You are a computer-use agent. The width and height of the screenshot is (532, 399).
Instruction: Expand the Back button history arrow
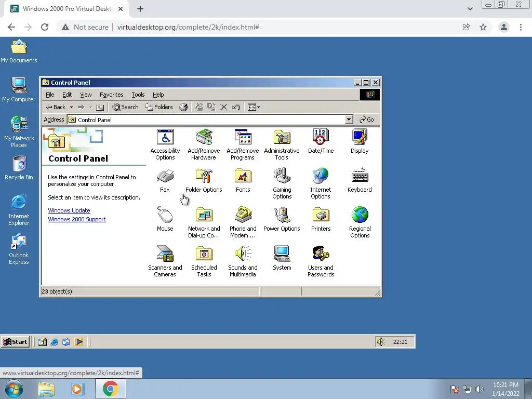[71, 107]
